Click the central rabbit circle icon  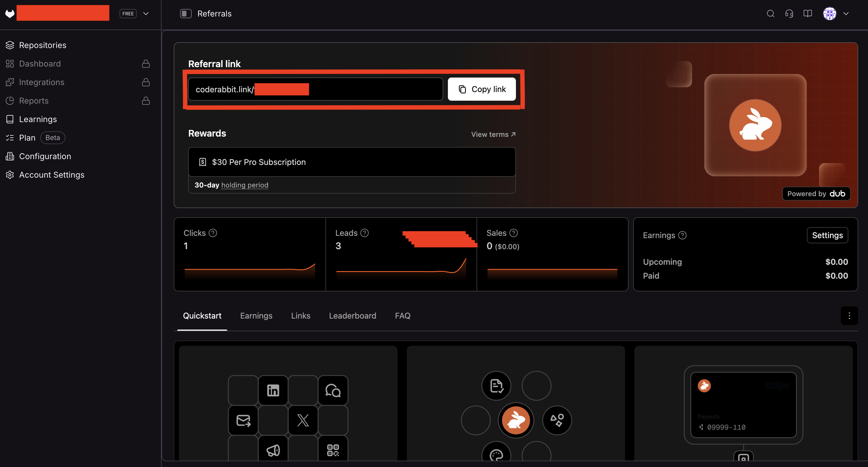pos(516,420)
